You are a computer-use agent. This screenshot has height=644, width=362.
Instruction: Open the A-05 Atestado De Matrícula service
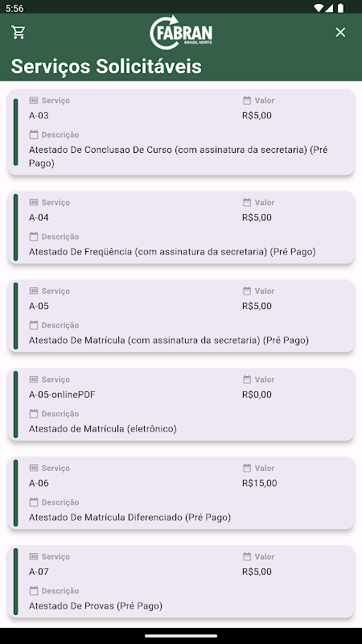pyautogui.click(x=181, y=316)
